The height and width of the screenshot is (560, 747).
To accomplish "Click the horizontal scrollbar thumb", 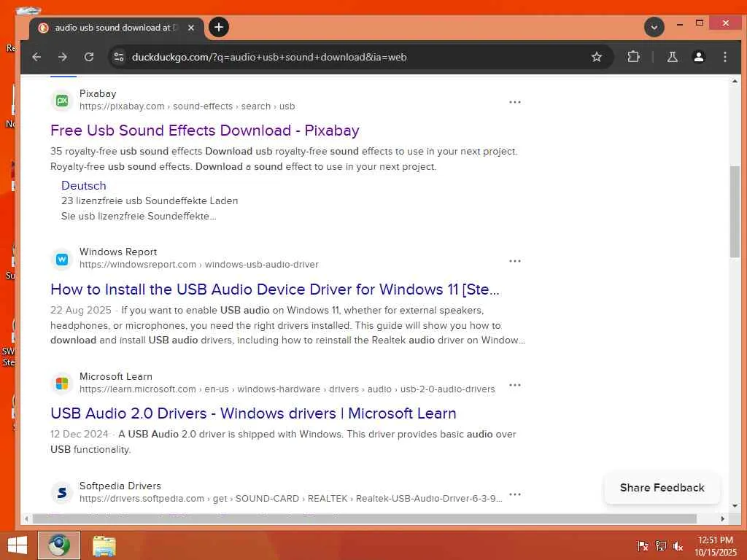I will point(365,518).
